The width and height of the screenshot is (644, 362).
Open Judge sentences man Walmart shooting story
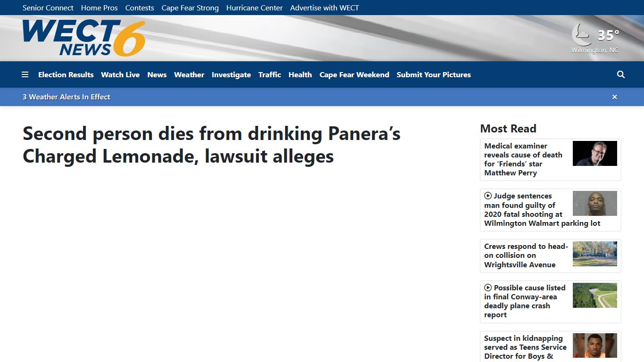tap(542, 210)
